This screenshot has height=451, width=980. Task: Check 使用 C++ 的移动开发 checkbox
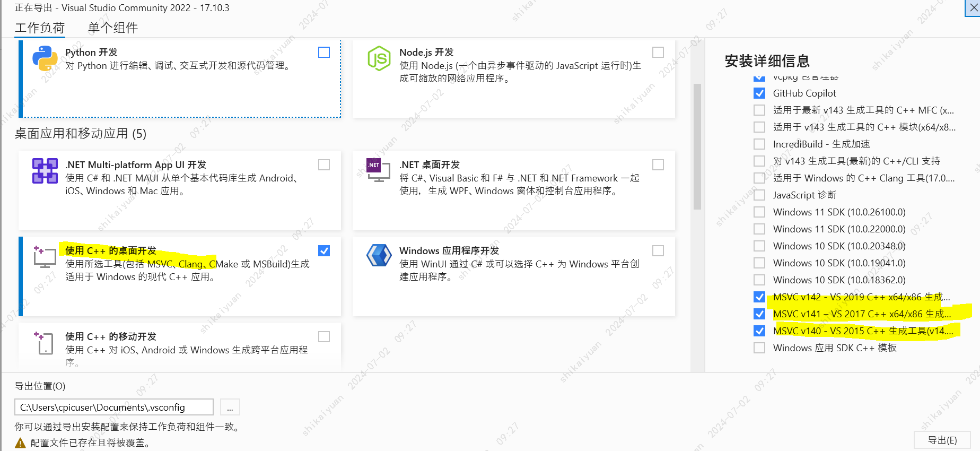(324, 337)
